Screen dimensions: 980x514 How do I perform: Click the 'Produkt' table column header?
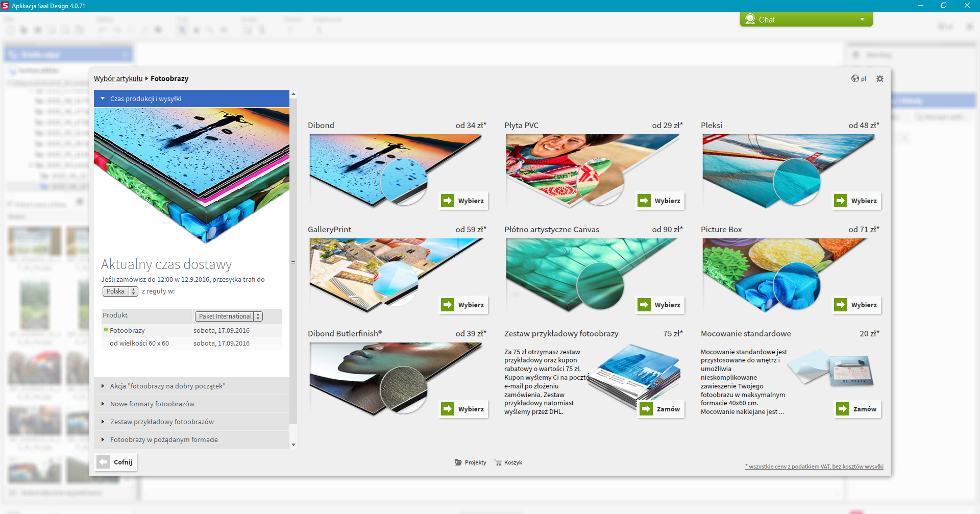146,315
